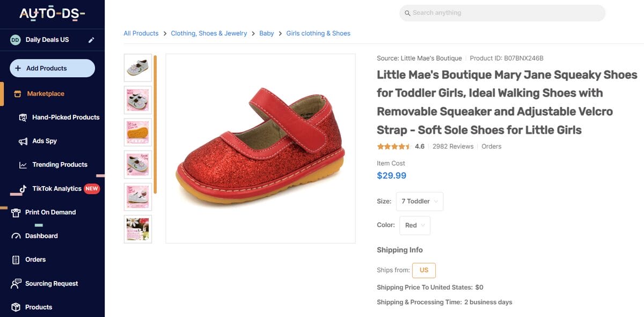Click the Sourcing Request icon
The width and height of the screenshot is (644, 317).
16,284
